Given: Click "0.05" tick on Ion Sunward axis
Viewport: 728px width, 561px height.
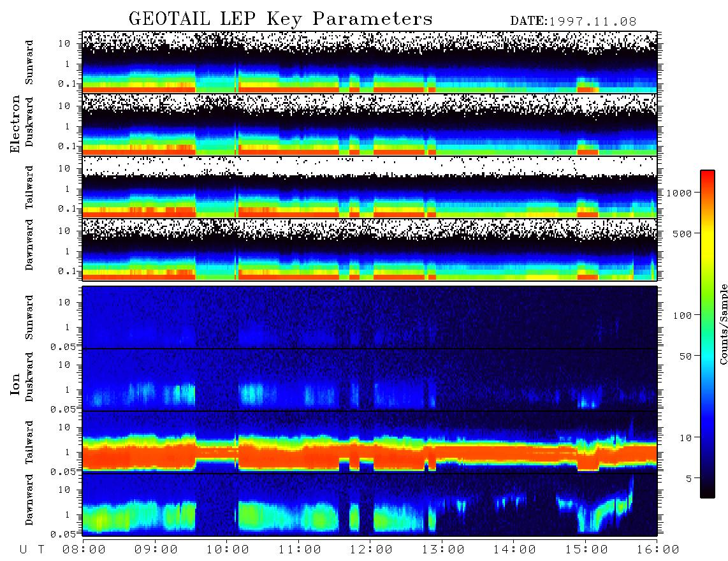Looking at the screenshot, I should (62, 347).
